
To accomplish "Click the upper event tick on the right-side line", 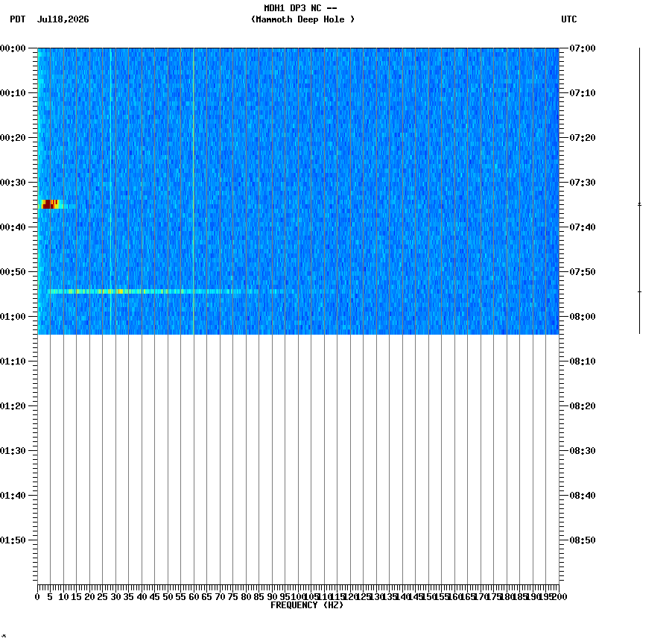I will [x=639, y=204].
